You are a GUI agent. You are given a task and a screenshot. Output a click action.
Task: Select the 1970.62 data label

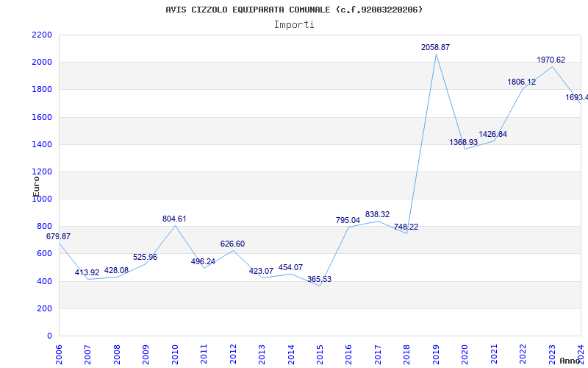tap(551, 60)
